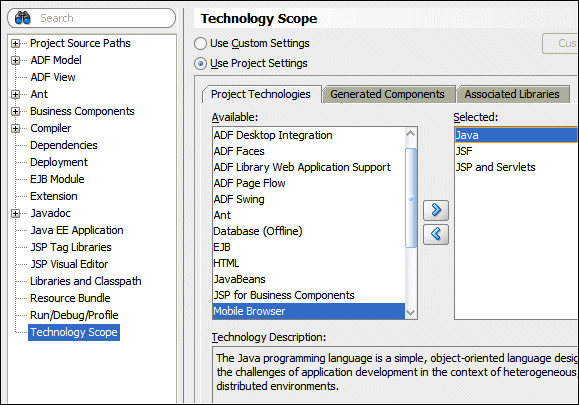This screenshot has width=579, height=405.
Task: Select JSP and Servlets in Selected list
Action: coord(516,167)
